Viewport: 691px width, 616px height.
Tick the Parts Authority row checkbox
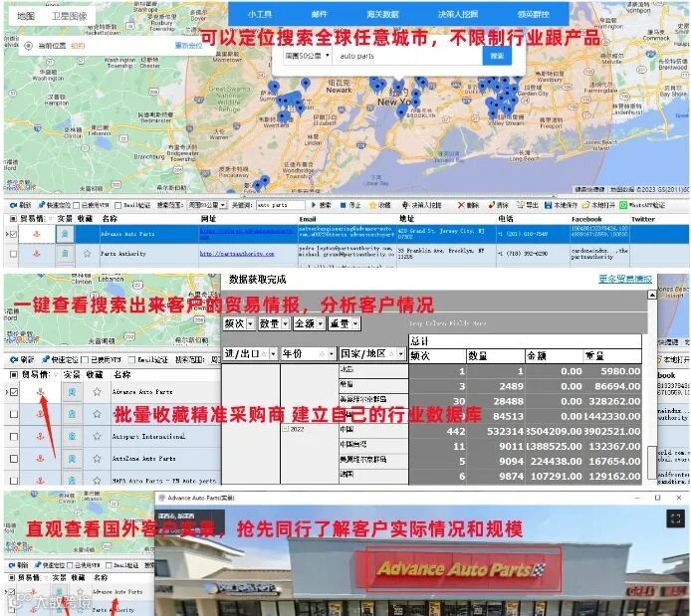click(x=14, y=254)
